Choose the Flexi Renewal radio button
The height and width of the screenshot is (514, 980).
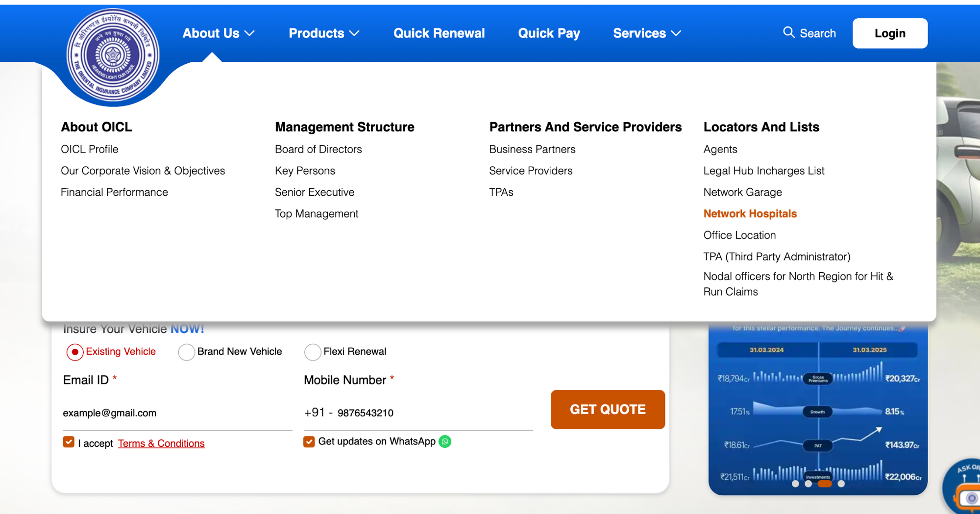click(x=313, y=352)
